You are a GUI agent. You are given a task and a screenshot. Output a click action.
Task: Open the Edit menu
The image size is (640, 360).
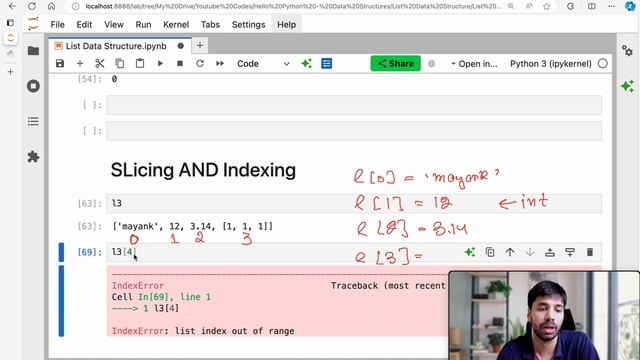[84, 24]
